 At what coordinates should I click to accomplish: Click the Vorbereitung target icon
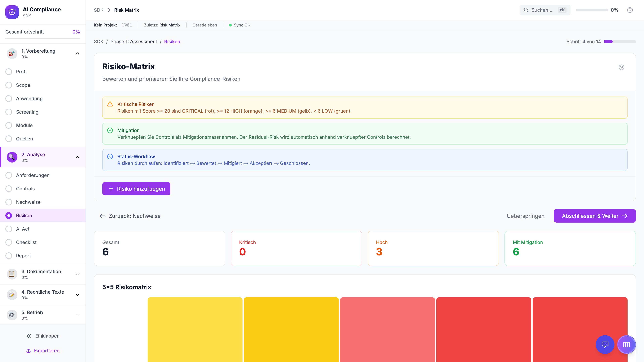pyautogui.click(x=12, y=54)
